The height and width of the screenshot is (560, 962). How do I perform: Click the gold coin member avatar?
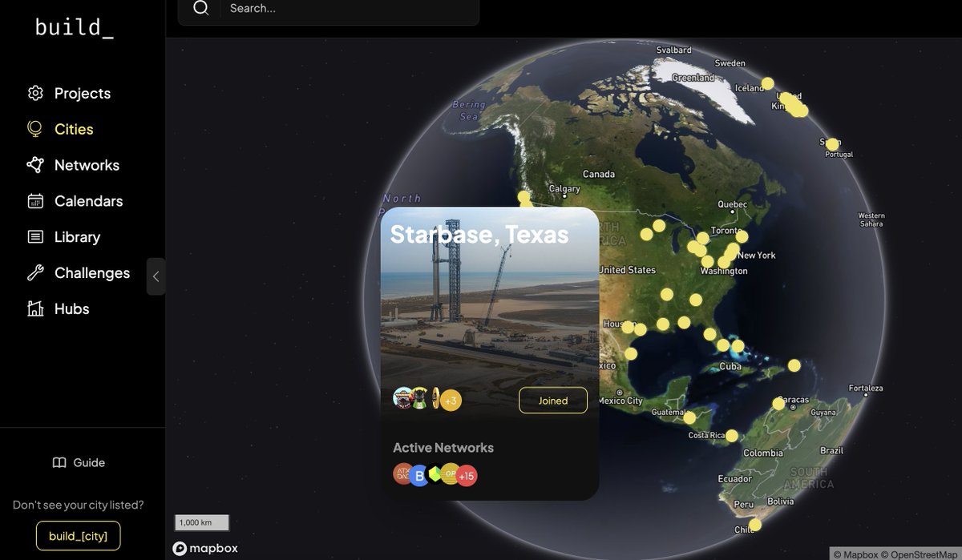point(436,398)
